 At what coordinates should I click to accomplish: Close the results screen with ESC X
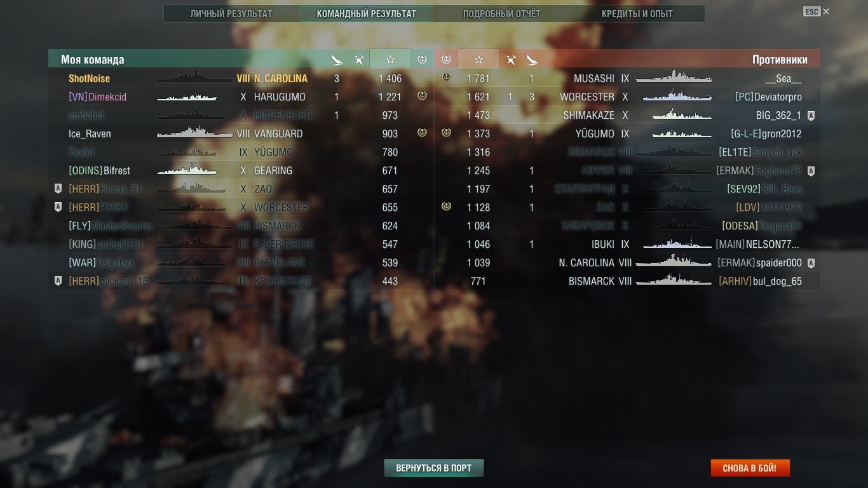click(817, 11)
